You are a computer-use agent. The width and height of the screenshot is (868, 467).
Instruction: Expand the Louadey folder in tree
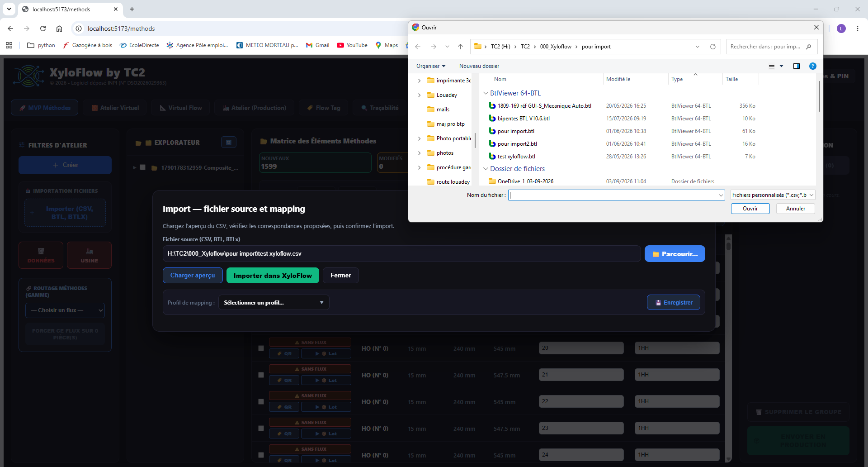(420, 95)
